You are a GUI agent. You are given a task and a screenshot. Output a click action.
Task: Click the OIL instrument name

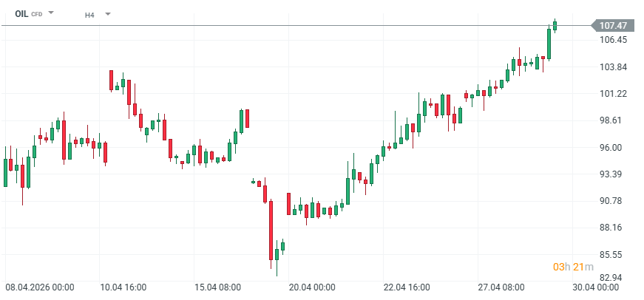coord(21,14)
